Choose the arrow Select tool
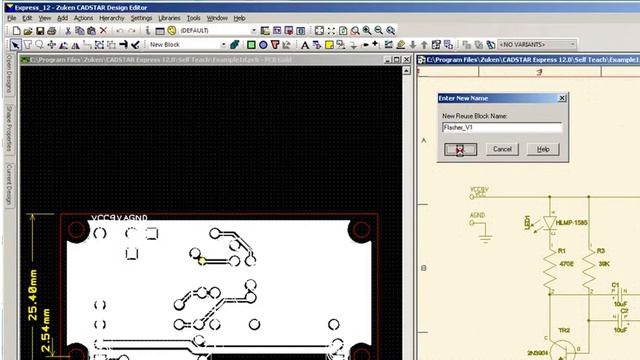This screenshot has height=360, width=640. 16,44
